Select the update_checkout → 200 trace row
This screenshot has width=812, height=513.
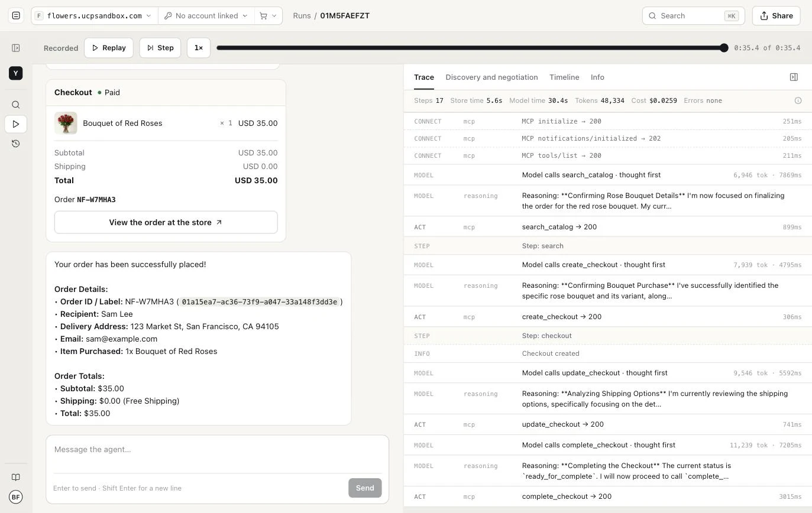coord(608,424)
